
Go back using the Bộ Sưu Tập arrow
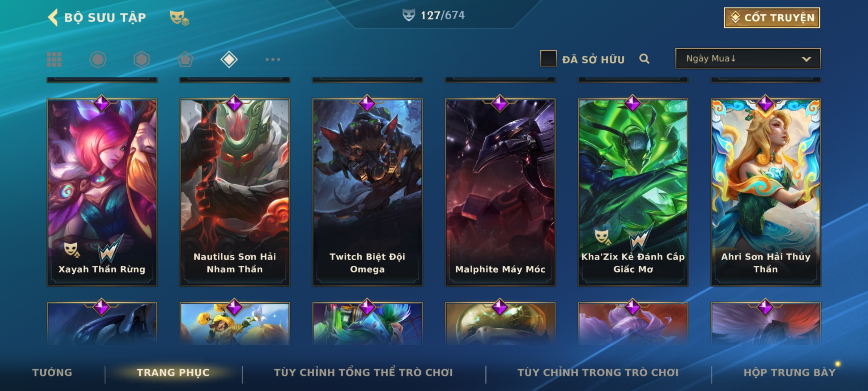pos(53,17)
